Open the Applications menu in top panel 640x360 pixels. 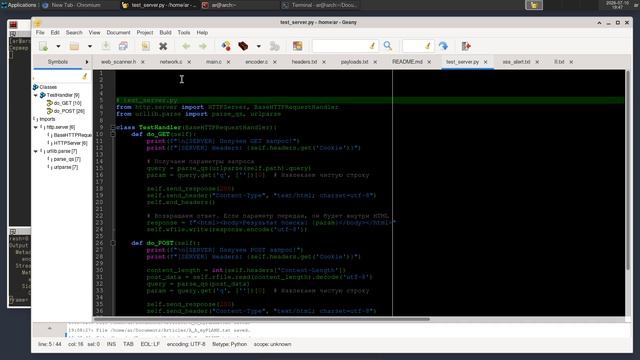pos(18,5)
